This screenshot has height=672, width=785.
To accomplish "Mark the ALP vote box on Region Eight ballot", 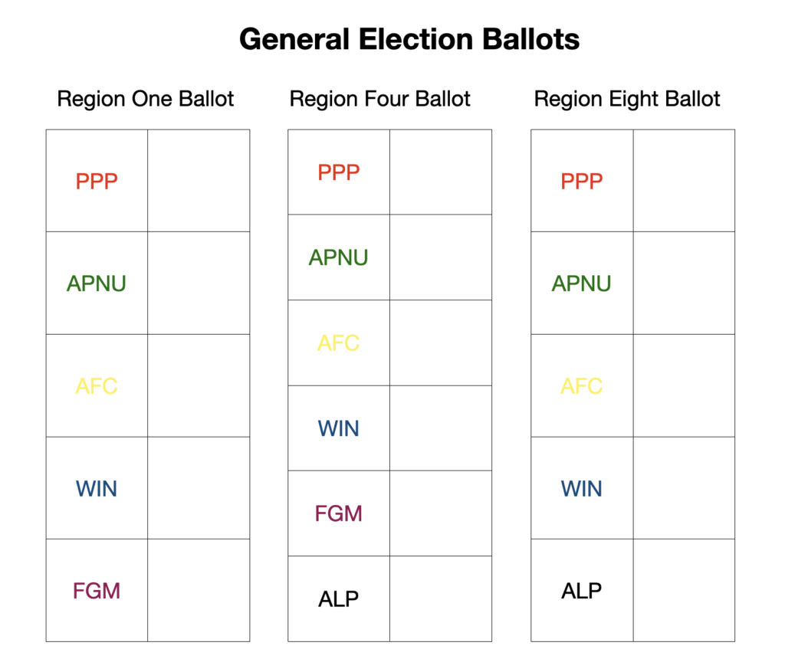I will click(684, 590).
